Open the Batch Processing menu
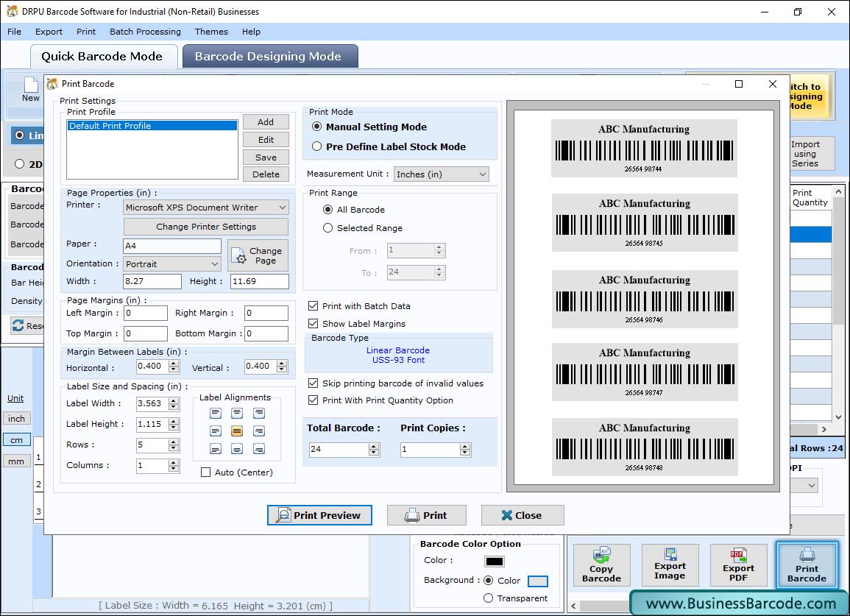This screenshot has width=850, height=616. (145, 32)
